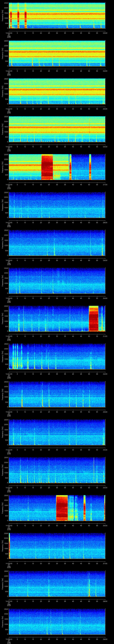Click the narrow red burst near 47 seconds in 14:35:00 row
The image size is (114, 644).
(84, 508)
